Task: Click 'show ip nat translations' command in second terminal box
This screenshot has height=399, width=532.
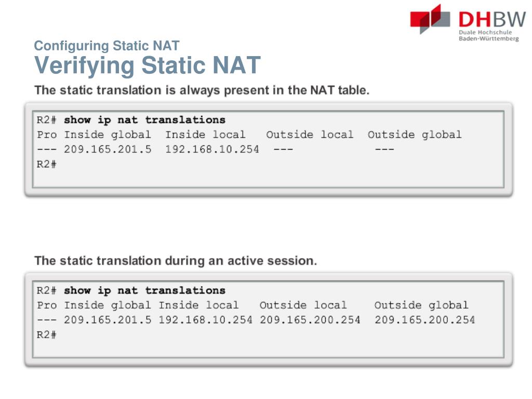Action: [x=144, y=291]
